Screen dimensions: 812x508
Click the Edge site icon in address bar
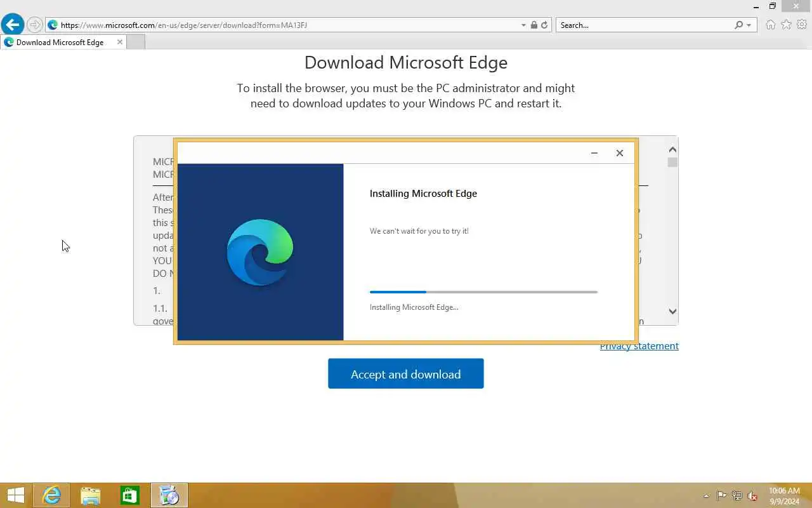click(53, 25)
